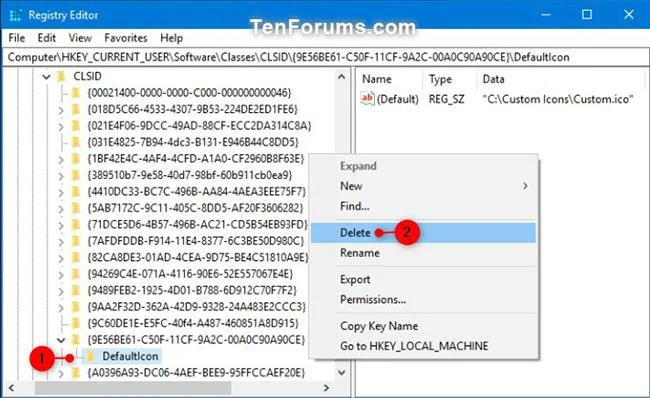Select key {4410DC33-BC7C-496B-AA84-4AEA3EEE75F7}

[x=196, y=192]
